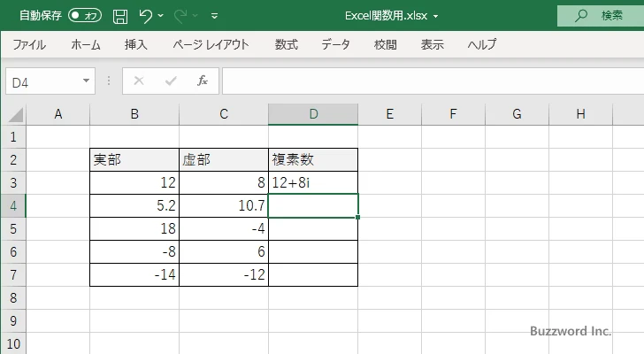Image resolution: width=644 pixels, height=354 pixels.
Task: Click inside the formula bar
Action: click(x=433, y=81)
